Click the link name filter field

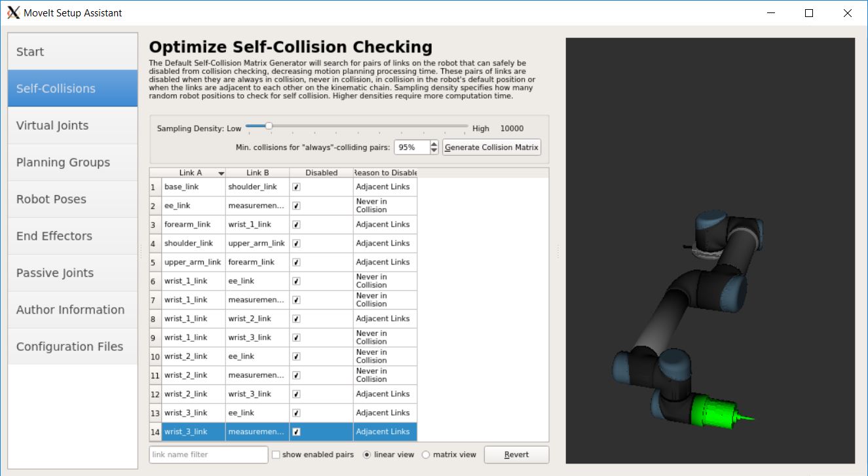point(208,454)
